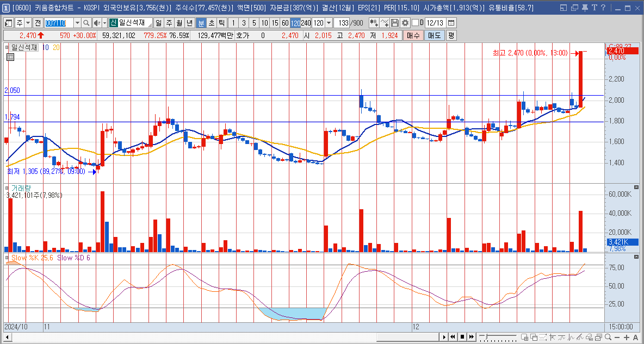
Task: Open chart settings gear icon
Action: point(405,23)
